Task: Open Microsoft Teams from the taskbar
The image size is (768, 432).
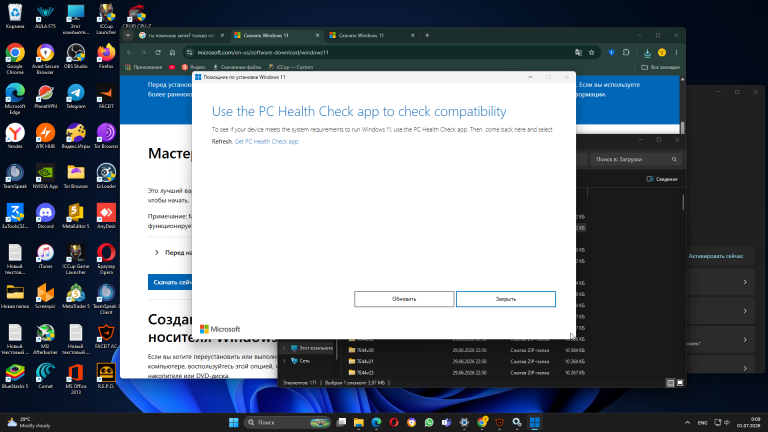Action: coord(447,422)
